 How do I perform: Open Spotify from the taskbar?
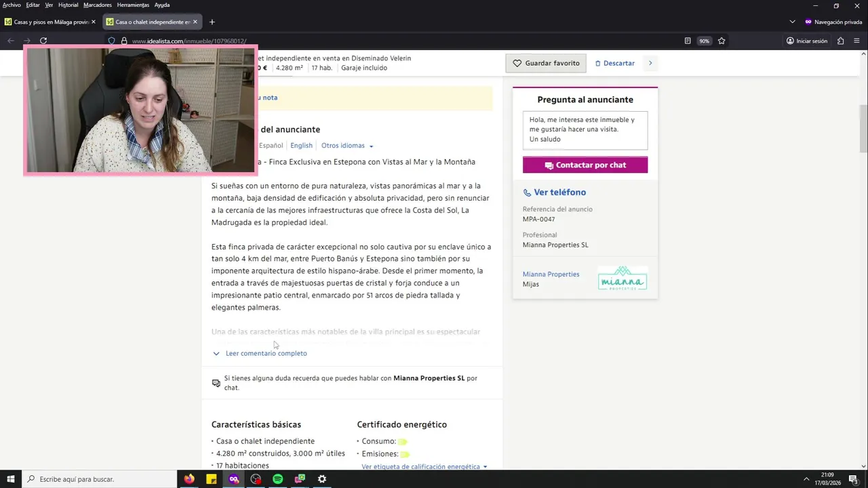pos(278,479)
